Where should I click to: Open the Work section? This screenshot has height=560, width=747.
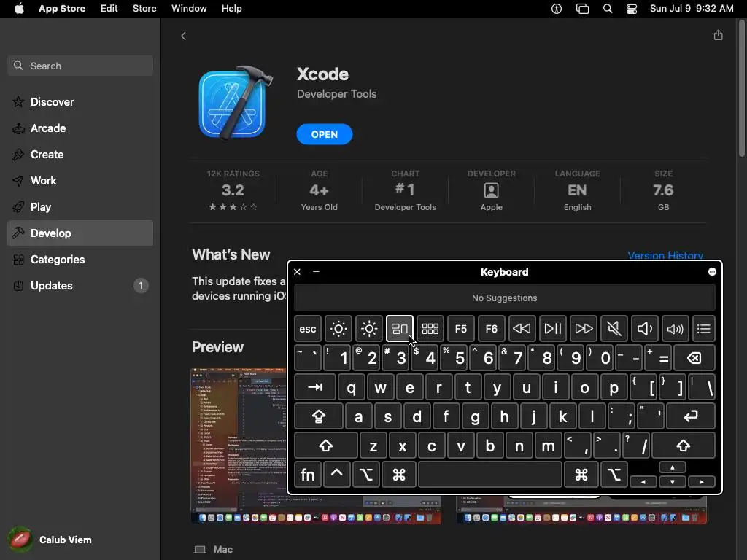click(x=80, y=181)
